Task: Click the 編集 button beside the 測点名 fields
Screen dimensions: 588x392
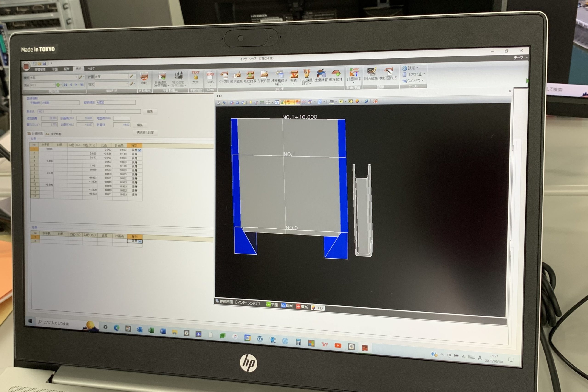Action: pyautogui.click(x=150, y=111)
